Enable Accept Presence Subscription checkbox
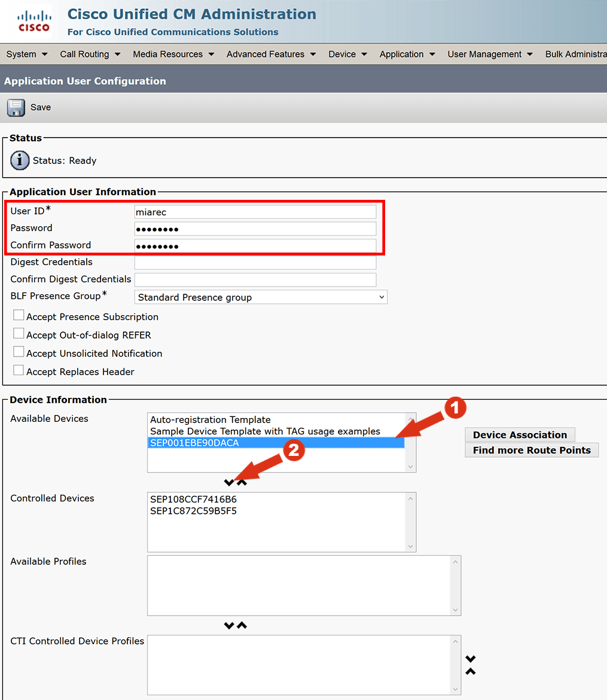The height and width of the screenshot is (700, 607). pos(19,316)
